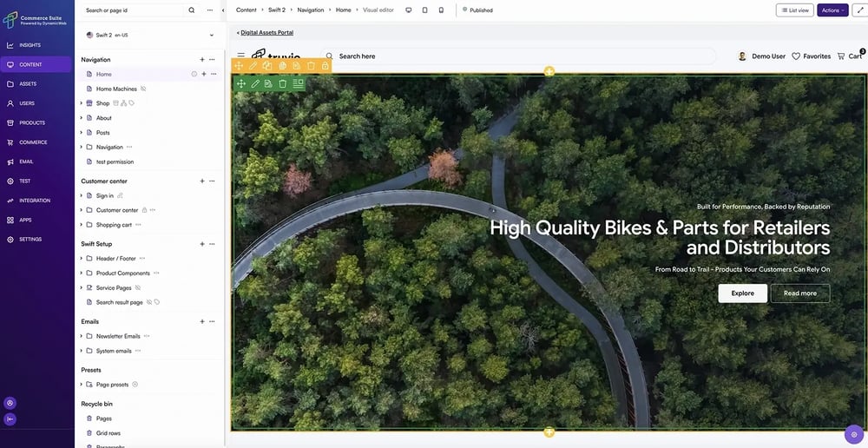
Task: Open the three-dot menu on Home row
Action: coord(214,74)
